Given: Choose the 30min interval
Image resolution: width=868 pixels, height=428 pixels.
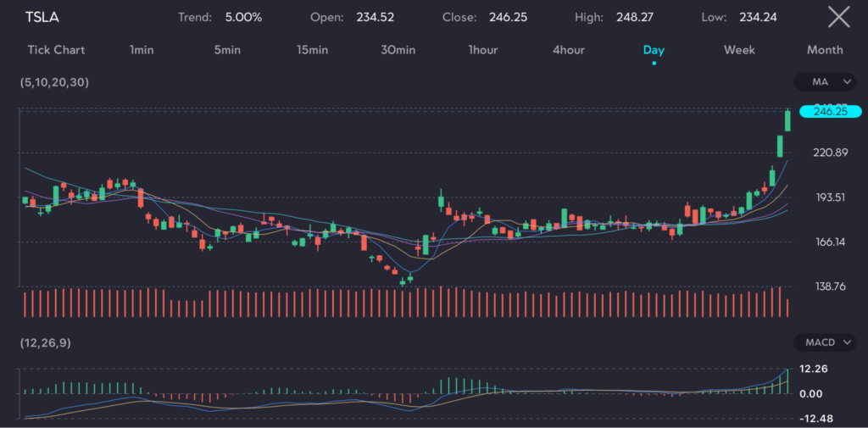Looking at the screenshot, I should [398, 50].
